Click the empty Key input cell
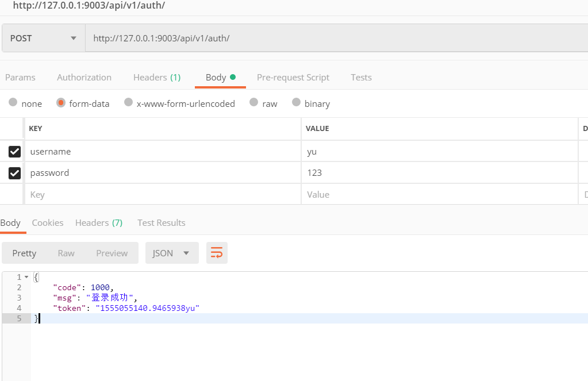 [163, 194]
